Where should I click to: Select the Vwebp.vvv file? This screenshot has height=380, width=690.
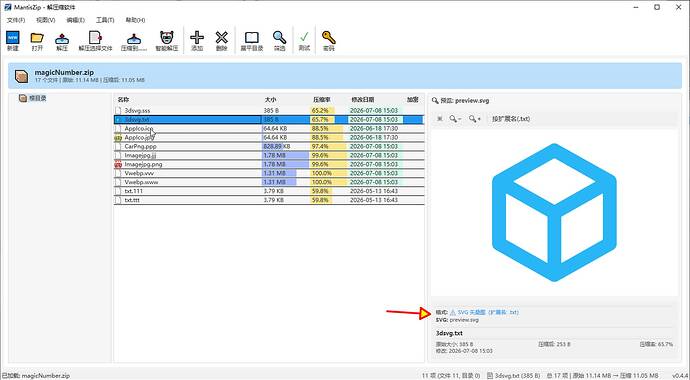(139, 173)
